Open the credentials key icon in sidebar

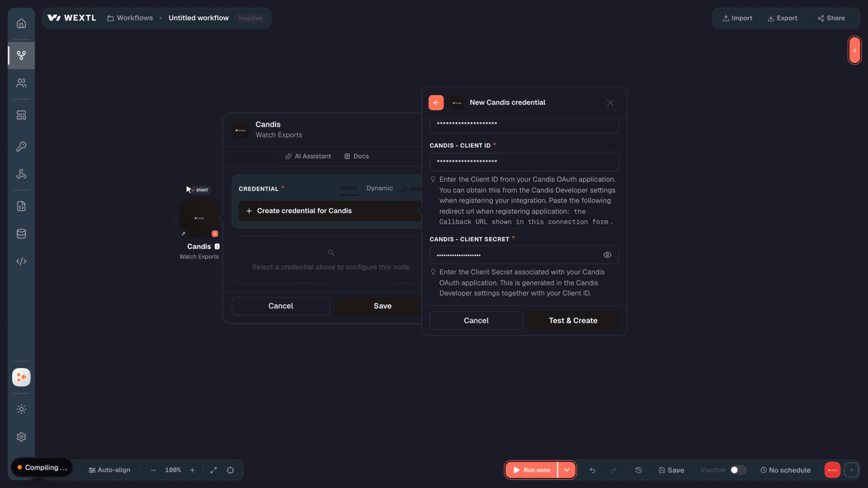[x=21, y=146]
